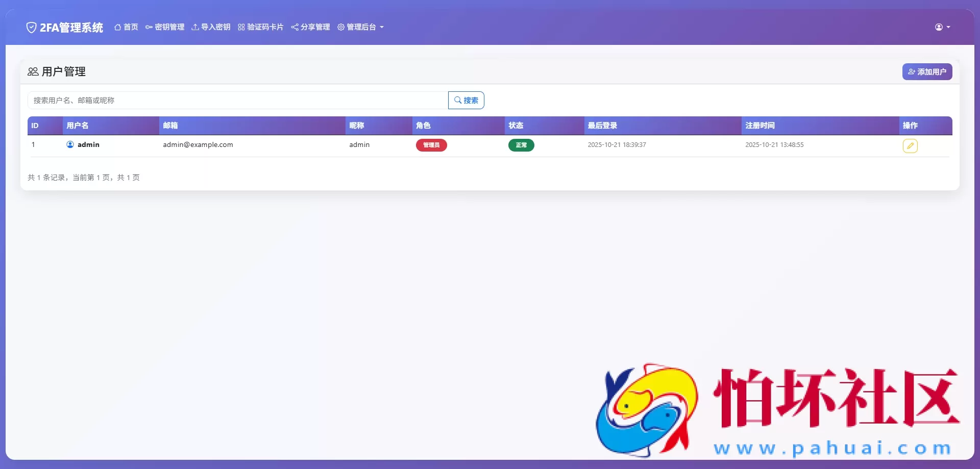Click the magnifier icon inside the 搜索 button
This screenshot has width=980, height=469.
458,100
